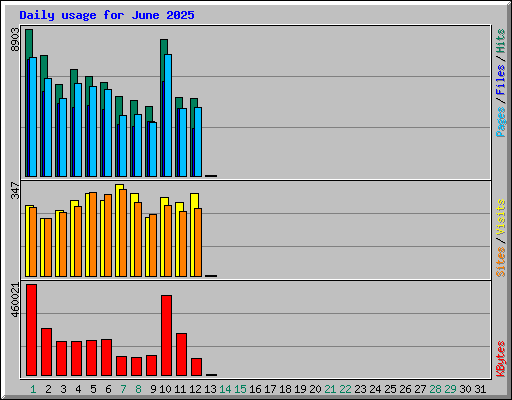
Task: Click the blue "Files" legend label
Action: click(x=501, y=79)
